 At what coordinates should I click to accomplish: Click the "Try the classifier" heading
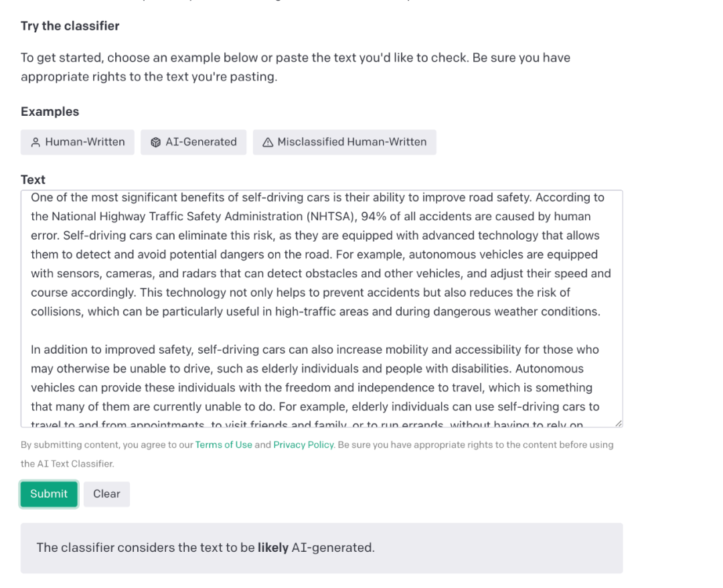70,26
